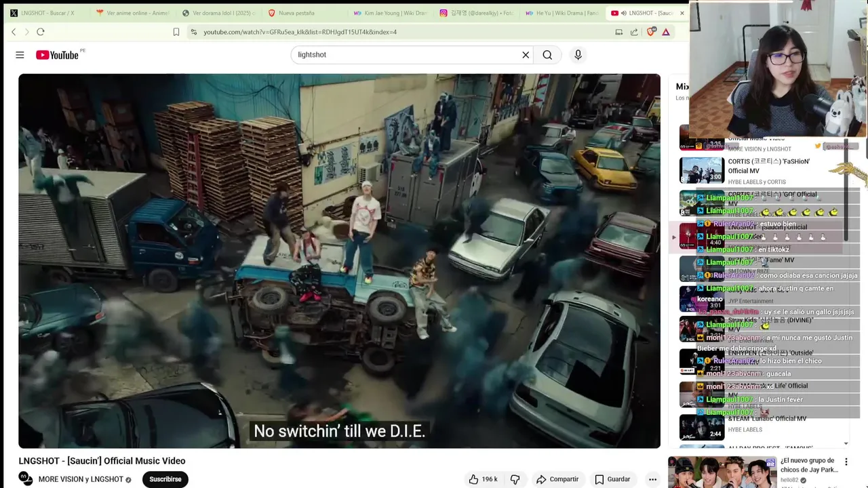Open the three-dot more actions below video
The image size is (868, 488).
652,479
